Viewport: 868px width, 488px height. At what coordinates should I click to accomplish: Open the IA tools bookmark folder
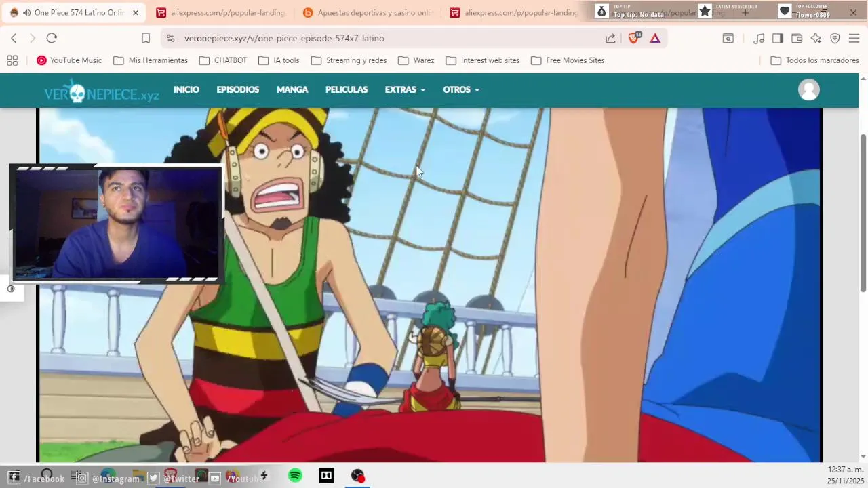click(x=279, y=60)
